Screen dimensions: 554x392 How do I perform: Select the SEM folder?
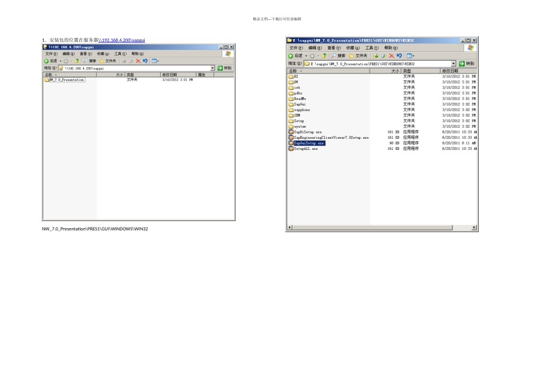(x=294, y=116)
